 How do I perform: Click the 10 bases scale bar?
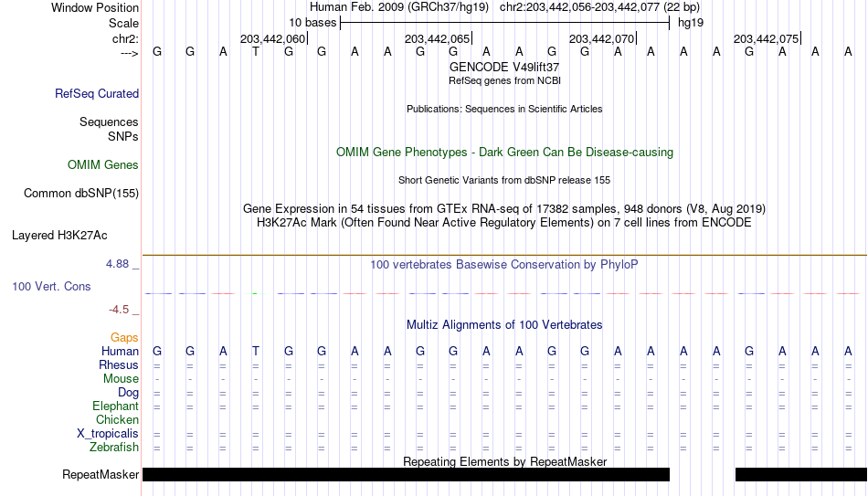[x=505, y=23]
